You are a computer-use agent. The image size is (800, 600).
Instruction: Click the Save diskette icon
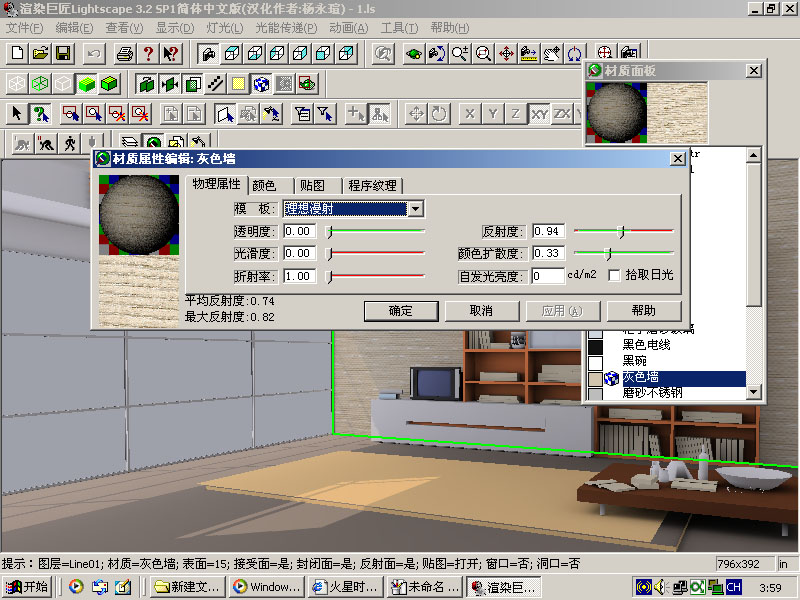coord(63,53)
